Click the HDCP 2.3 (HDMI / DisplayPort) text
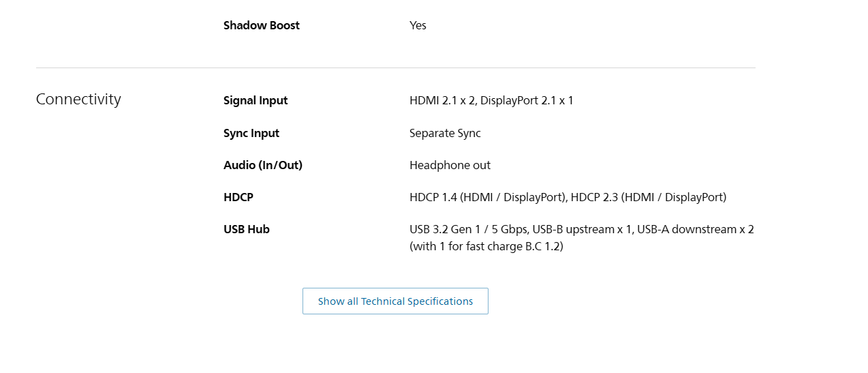868x373 pixels. tap(649, 197)
